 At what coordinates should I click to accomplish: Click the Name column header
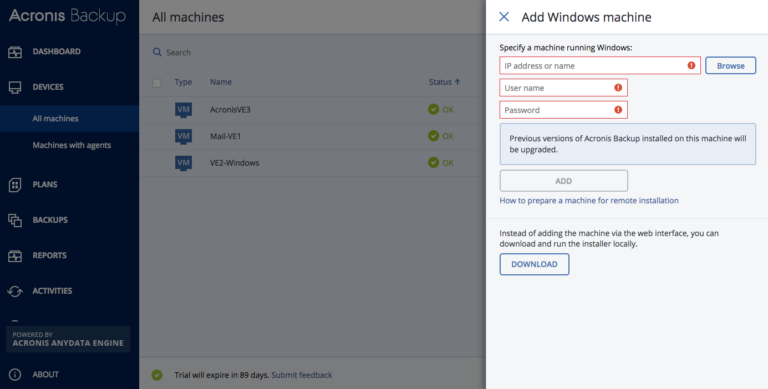click(221, 82)
